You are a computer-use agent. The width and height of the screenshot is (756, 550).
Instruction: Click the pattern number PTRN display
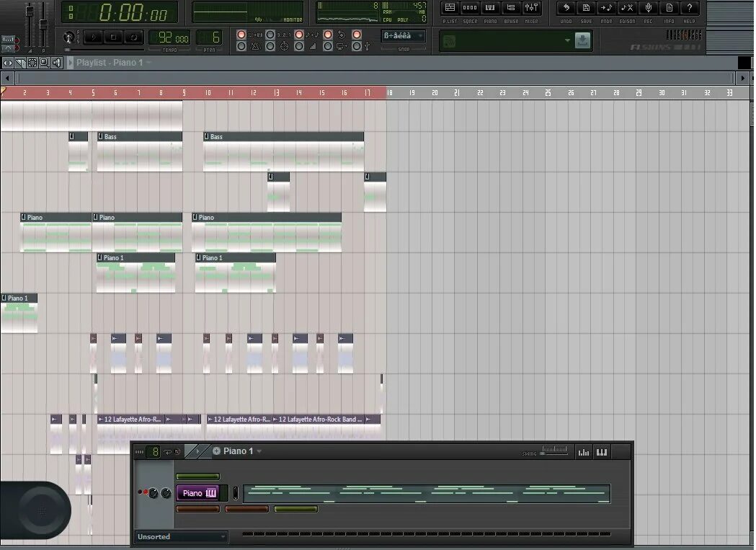[x=209, y=37]
